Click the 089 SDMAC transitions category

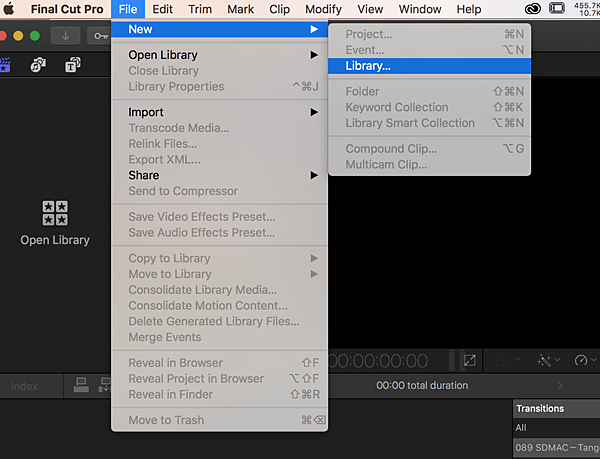coord(556,447)
